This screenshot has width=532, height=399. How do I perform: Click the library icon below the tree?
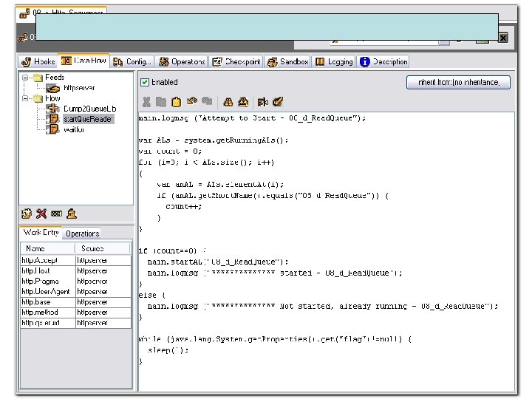(72, 214)
